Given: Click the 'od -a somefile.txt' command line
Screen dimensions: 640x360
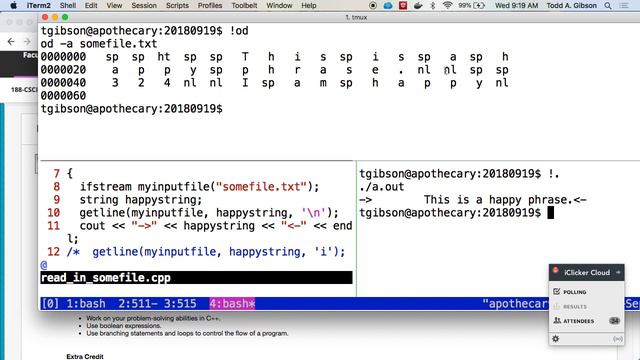Looking at the screenshot, I should (99, 44).
